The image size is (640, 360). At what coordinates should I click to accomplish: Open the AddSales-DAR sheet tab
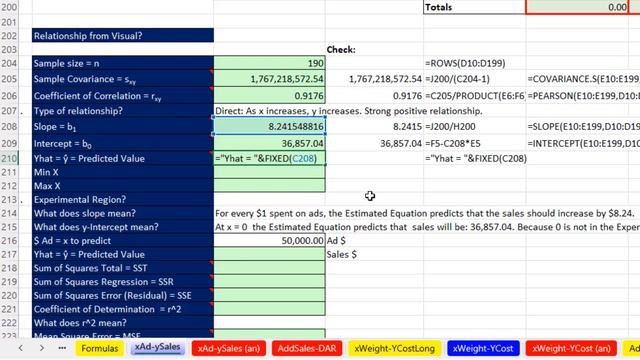307,348
